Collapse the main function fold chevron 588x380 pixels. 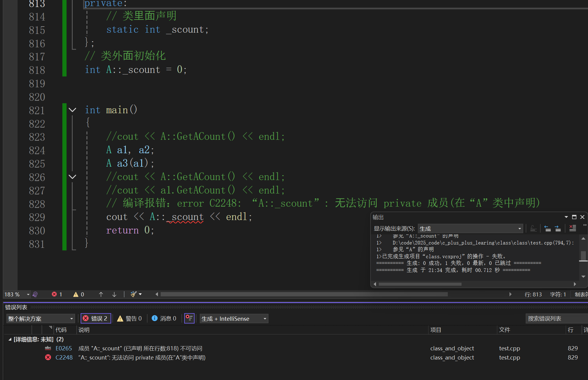[x=72, y=110]
